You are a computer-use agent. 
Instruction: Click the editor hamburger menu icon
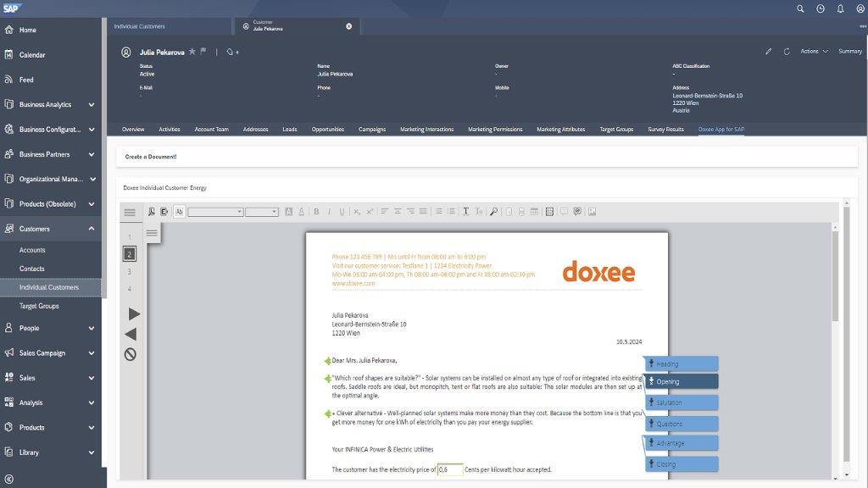coord(130,213)
